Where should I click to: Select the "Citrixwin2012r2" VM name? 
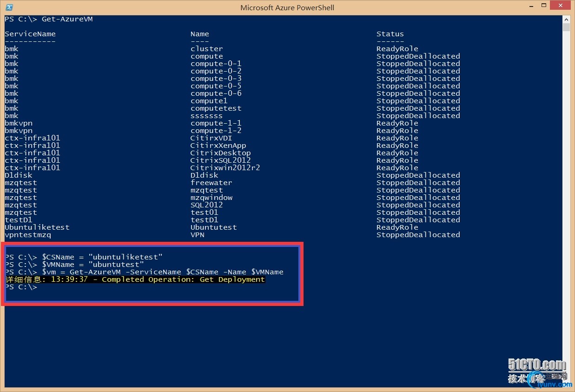[225, 168]
